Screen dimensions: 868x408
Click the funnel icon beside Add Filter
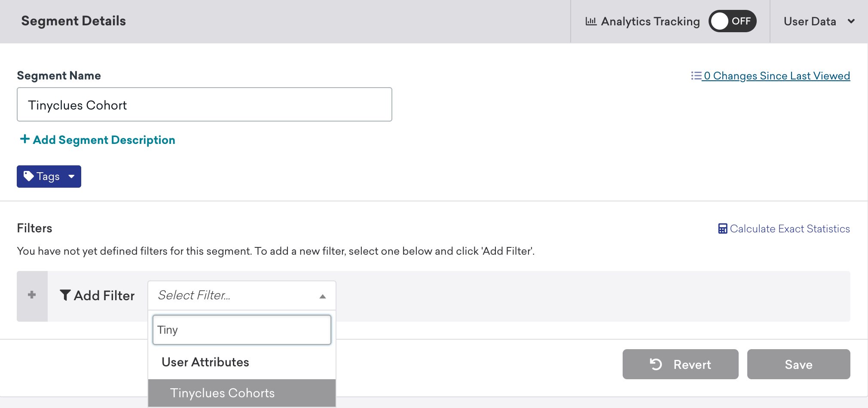coord(65,295)
